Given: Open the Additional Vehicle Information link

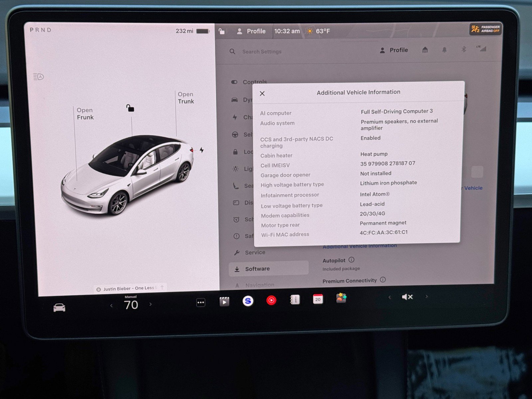Looking at the screenshot, I should 359,245.
